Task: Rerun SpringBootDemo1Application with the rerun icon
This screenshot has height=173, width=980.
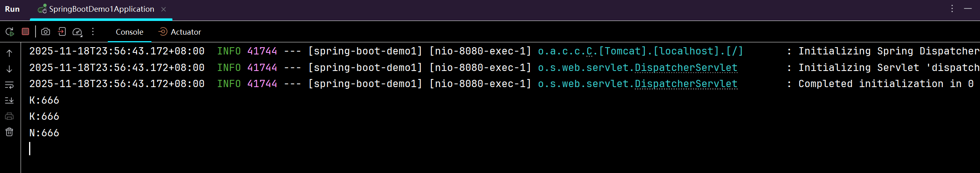Action: click(10, 31)
